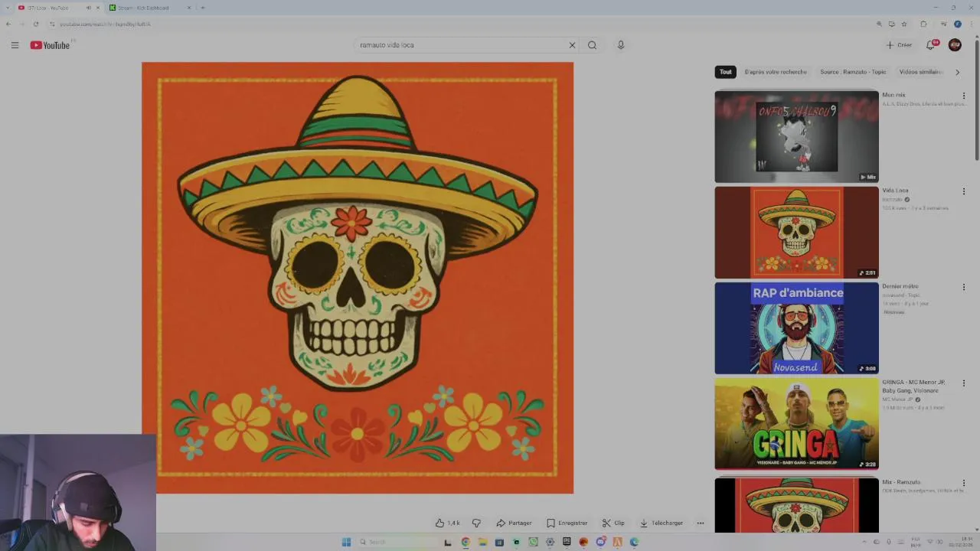The height and width of the screenshot is (551, 980).
Task: Show more filter chips with right arrow
Action: (x=957, y=72)
